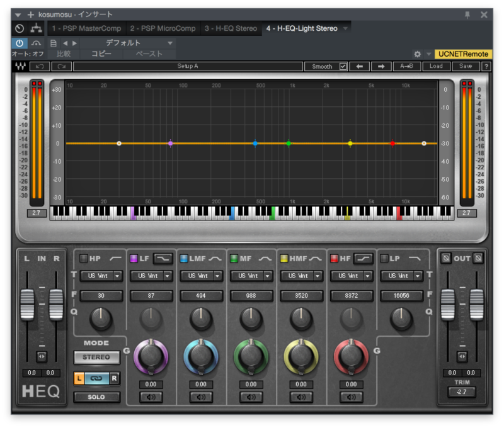Click the HF shelf shape icon
This screenshot has height=428, width=504.
pos(364,259)
